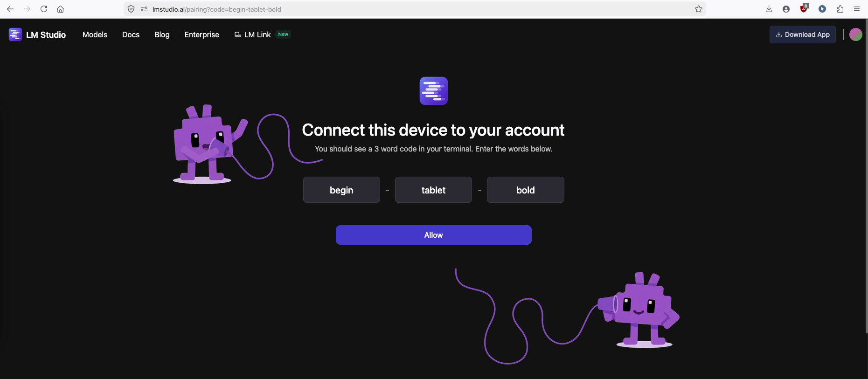Open the browser downloads panel
Viewport: 868px width, 379px height.
769,9
